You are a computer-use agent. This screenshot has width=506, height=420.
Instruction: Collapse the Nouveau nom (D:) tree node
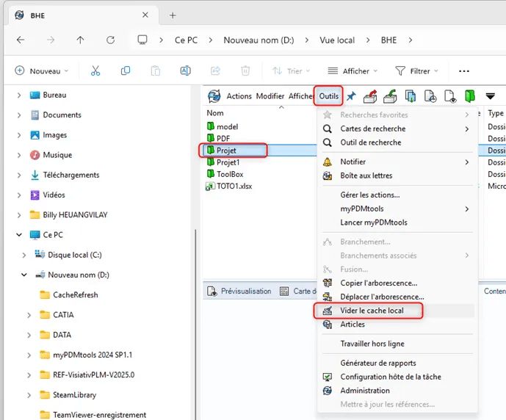(x=24, y=275)
